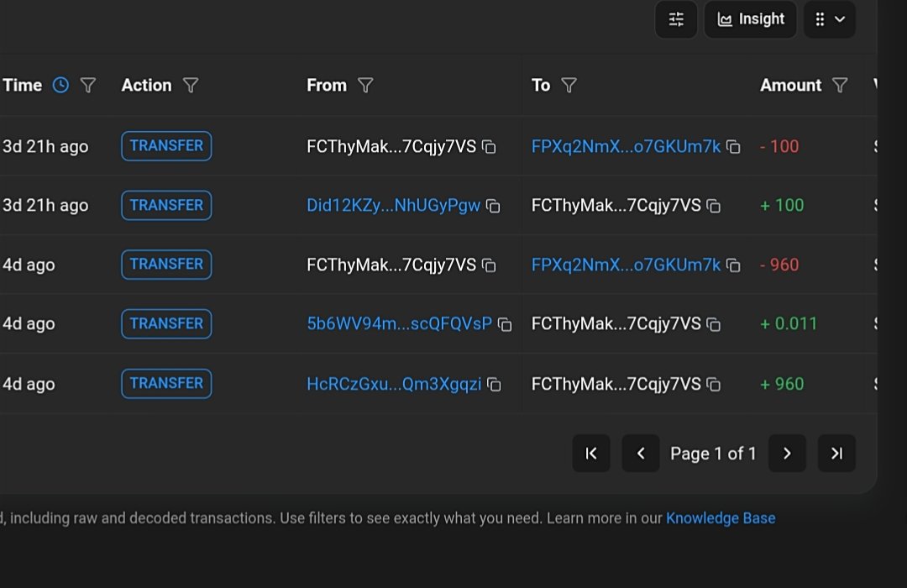The image size is (907, 588).
Task: Filter the Time column
Action: (88, 86)
